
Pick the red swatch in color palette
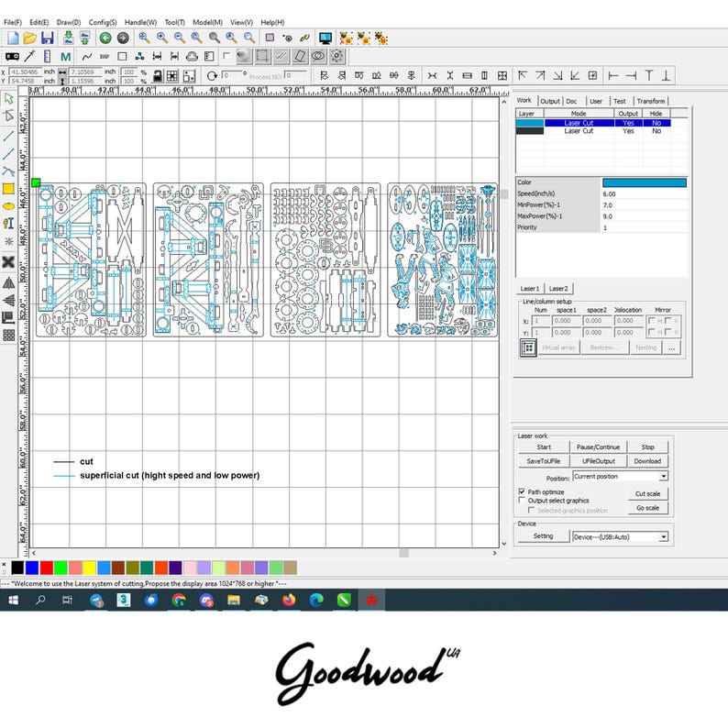pos(47,568)
